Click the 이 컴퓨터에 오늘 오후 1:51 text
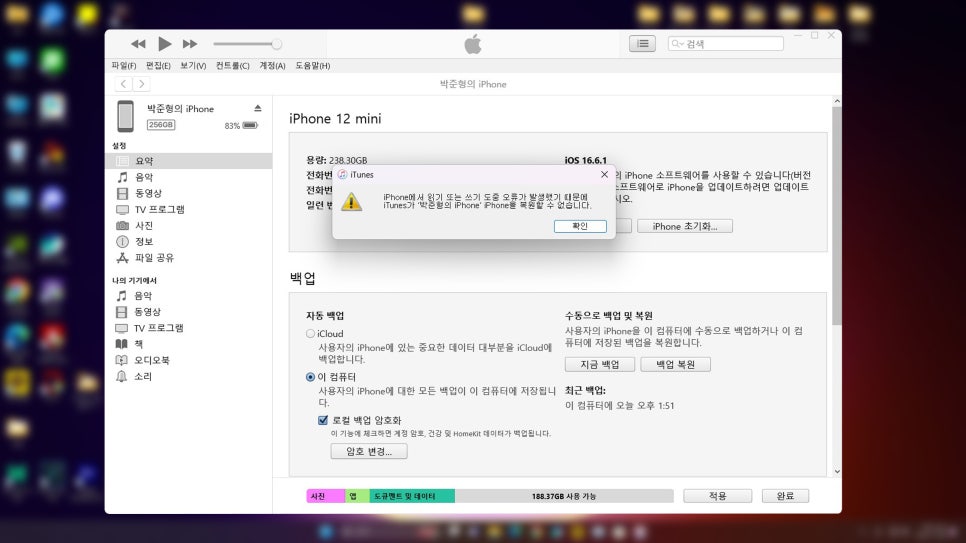966x543 pixels. 620,406
